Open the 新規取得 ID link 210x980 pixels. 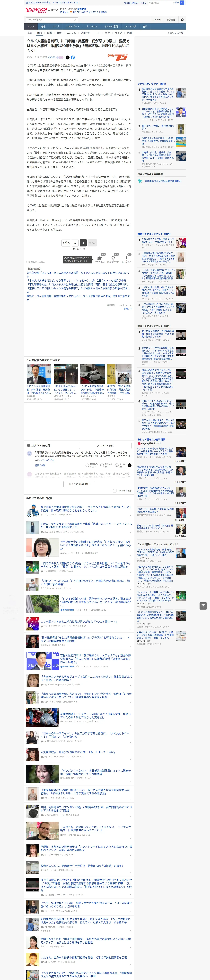click(x=82, y=9)
